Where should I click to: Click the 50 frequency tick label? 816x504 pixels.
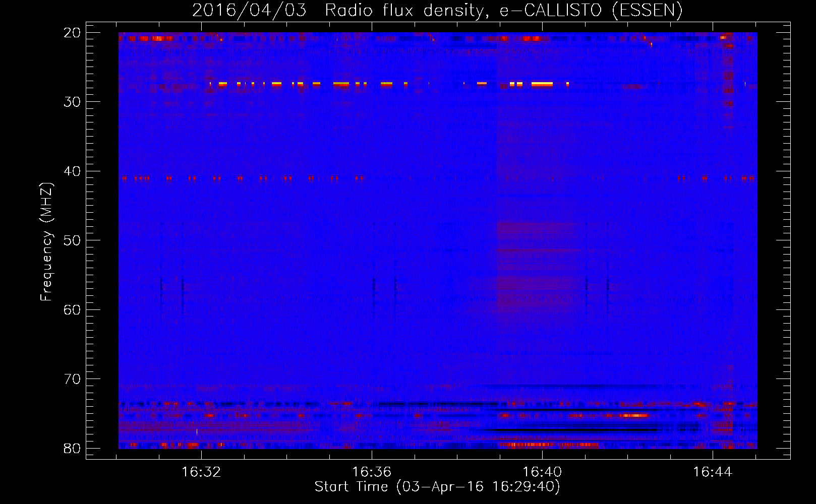click(73, 240)
